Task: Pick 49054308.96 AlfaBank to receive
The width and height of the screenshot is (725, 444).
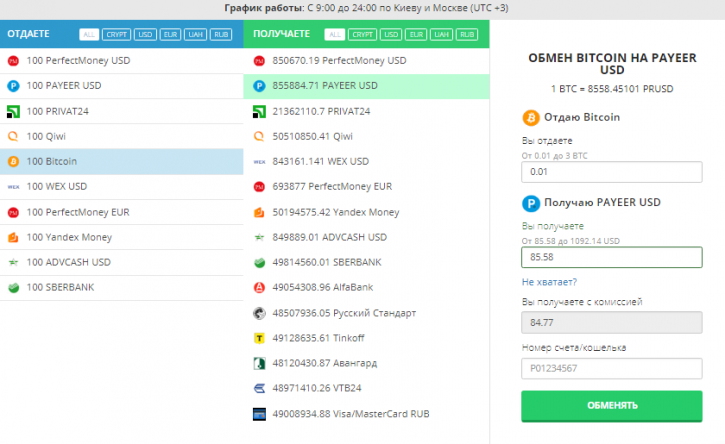Action: pyautogui.click(x=366, y=288)
